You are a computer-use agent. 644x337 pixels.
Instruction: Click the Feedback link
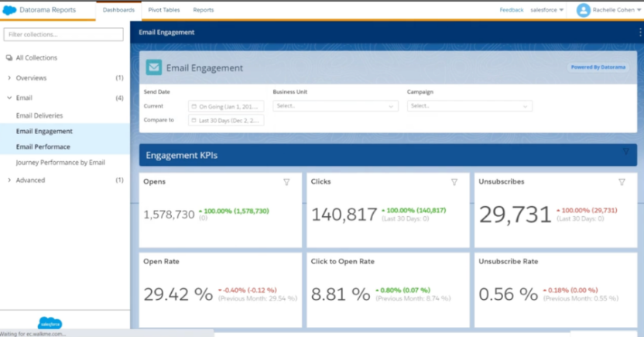coord(512,10)
